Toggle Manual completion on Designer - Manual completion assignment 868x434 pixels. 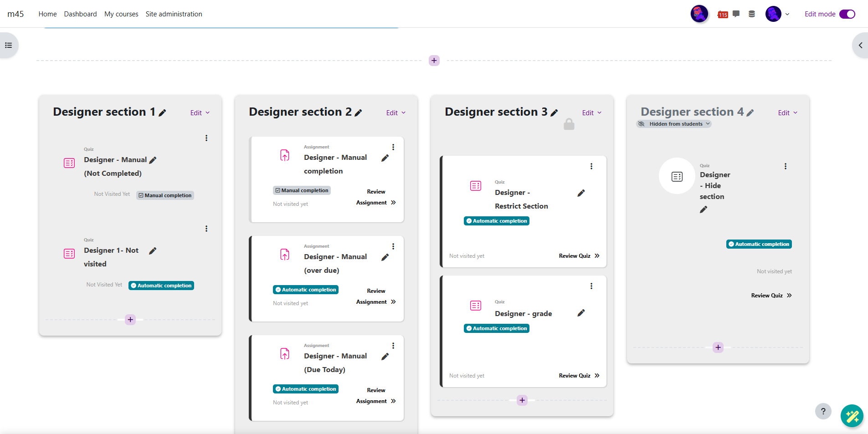(x=302, y=190)
